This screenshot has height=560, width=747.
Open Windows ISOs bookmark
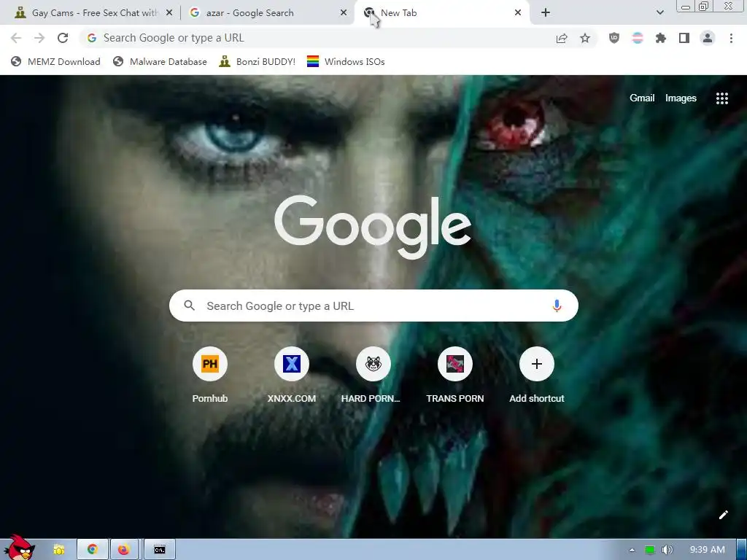(346, 61)
